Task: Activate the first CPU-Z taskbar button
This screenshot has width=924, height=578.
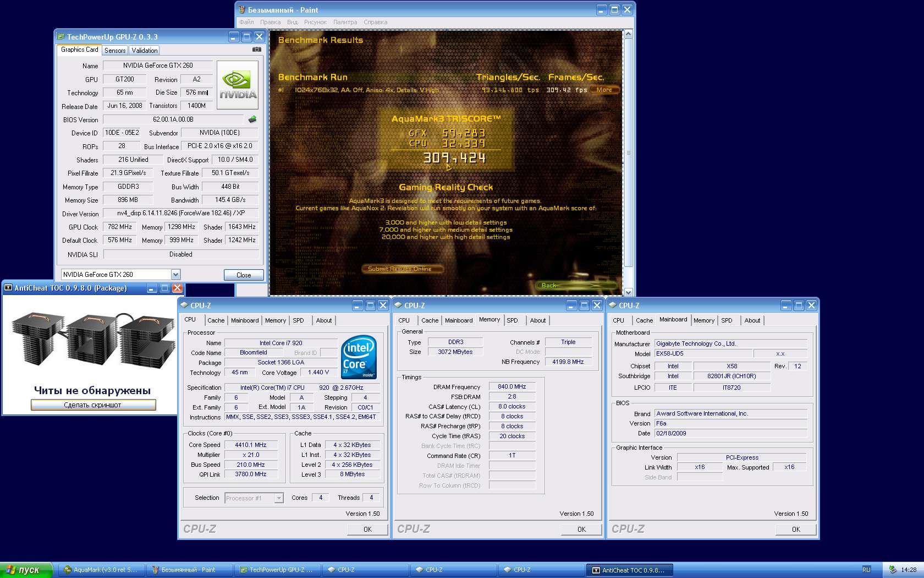Action: (x=365, y=570)
